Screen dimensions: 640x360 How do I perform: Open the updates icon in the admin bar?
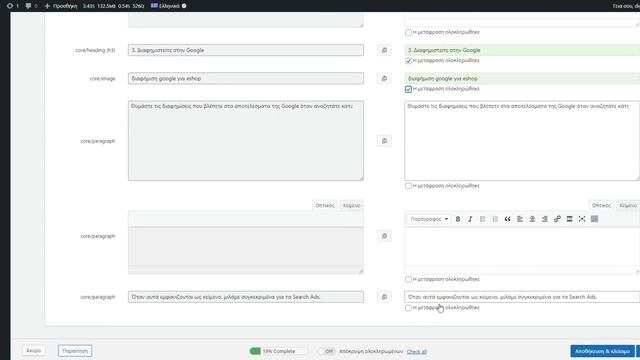click(x=12, y=6)
